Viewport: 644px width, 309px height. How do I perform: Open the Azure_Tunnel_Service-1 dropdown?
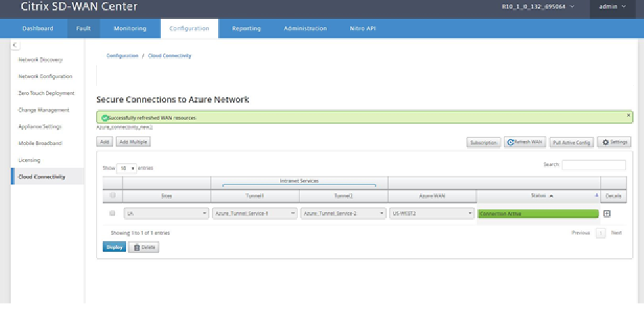(254, 213)
